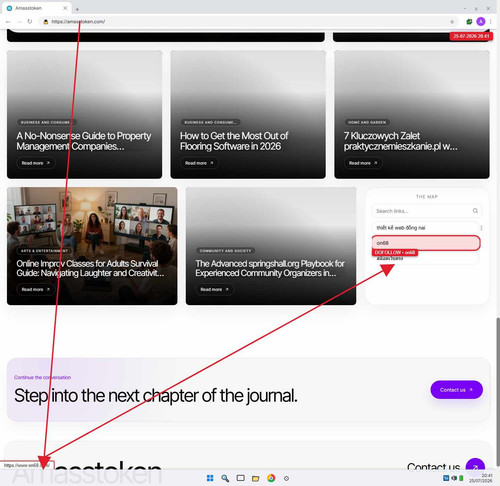Open taskbar Search magnifier
This screenshot has width=500, height=486.
[x=225, y=478]
